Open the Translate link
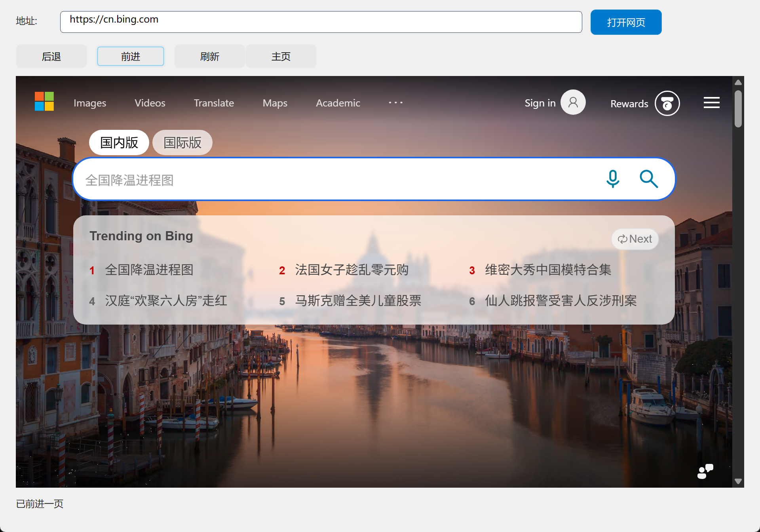This screenshot has height=532, width=760. coord(214,103)
